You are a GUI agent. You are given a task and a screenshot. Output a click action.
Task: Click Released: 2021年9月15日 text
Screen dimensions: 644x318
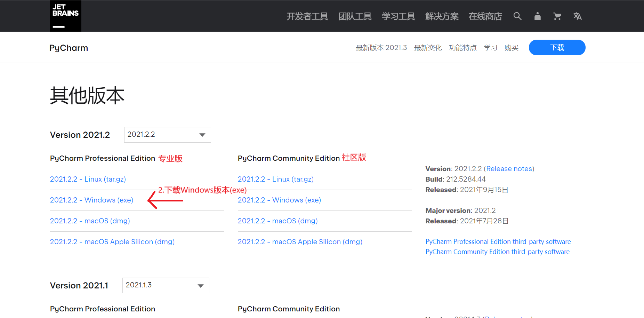[x=467, y=190]
